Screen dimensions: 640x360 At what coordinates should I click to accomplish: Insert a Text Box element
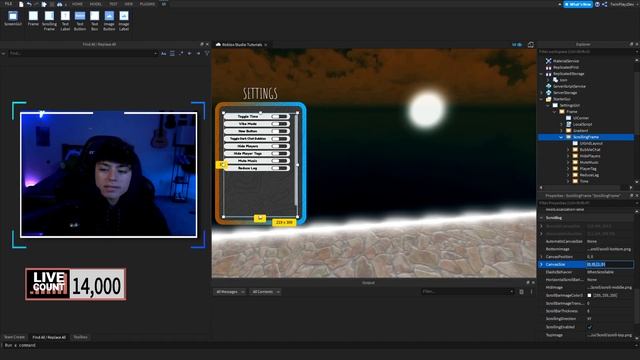(x=95, y=20)
